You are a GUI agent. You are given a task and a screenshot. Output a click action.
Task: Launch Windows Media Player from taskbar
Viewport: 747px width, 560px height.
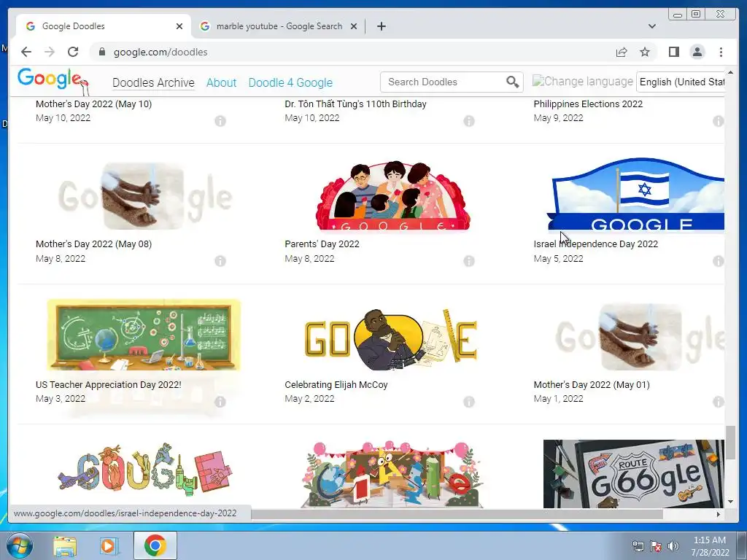(108, 545)
